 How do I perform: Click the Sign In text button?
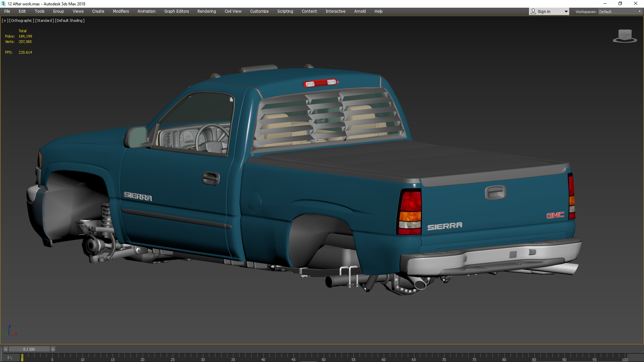(544, 11)
